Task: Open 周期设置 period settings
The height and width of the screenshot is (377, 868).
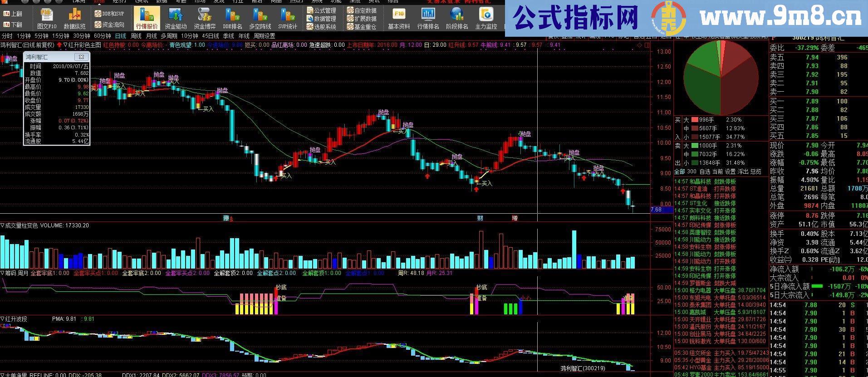Action: [x=264, y=36]
